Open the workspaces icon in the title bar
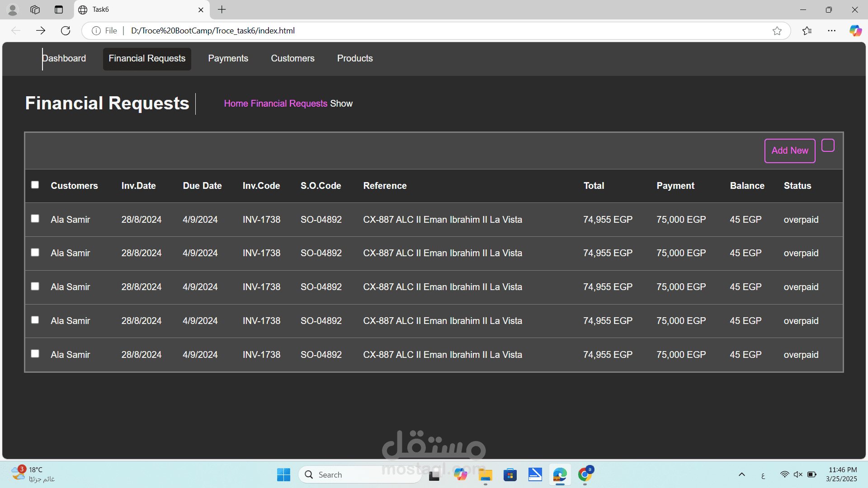The width and height of the screenshot is (868, 488). click(35, 9)
